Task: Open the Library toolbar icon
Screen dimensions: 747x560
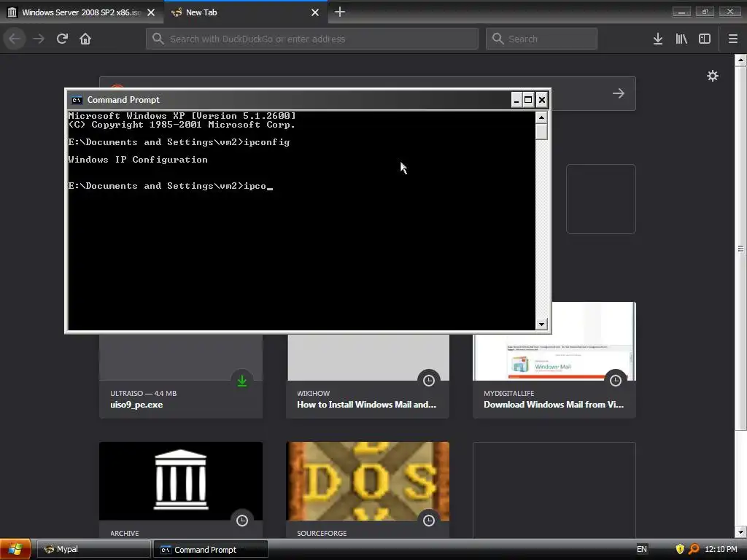Action: pos(681,39)
